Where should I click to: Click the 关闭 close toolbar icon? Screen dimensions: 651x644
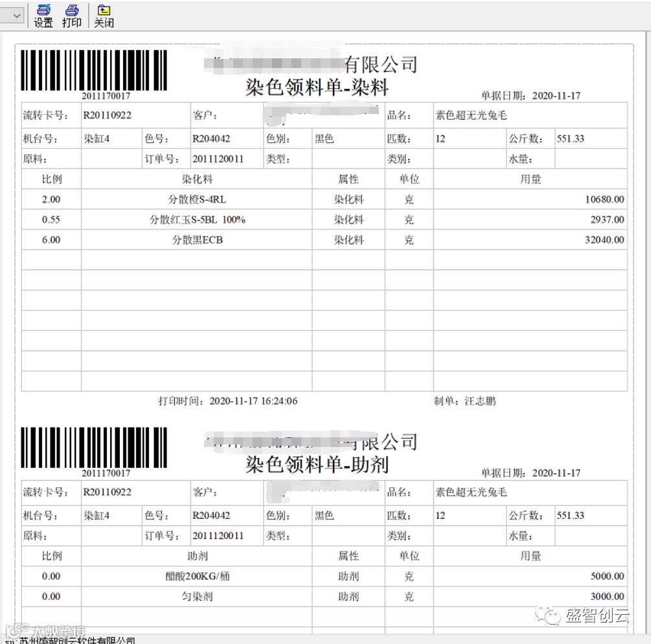click(x=104, y=16)
